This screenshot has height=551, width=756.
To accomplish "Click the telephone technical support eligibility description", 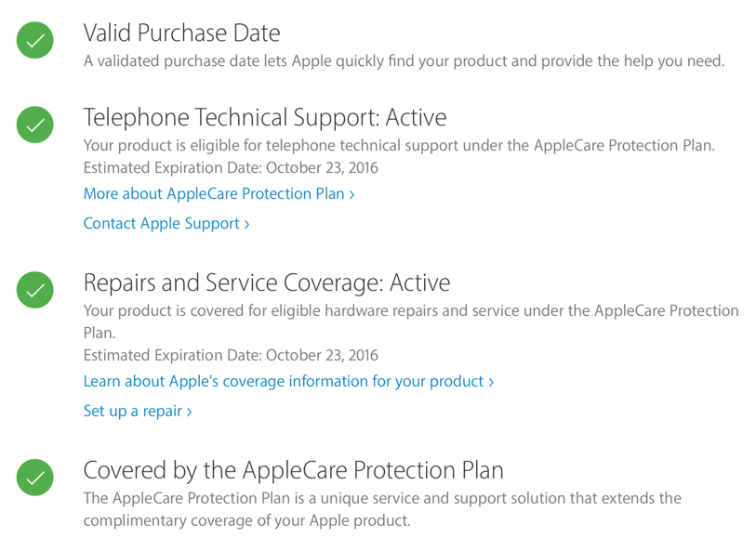I will coord(399,146).
